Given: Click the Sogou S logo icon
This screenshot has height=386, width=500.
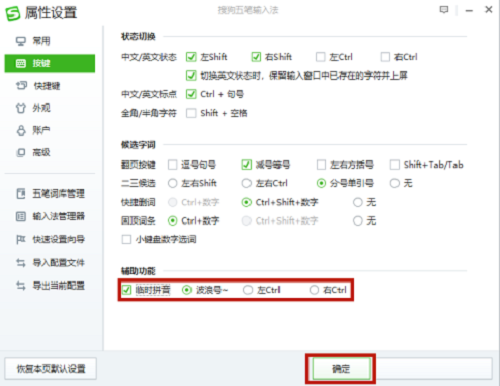Looking at the screenshot, I should [13, 14].
